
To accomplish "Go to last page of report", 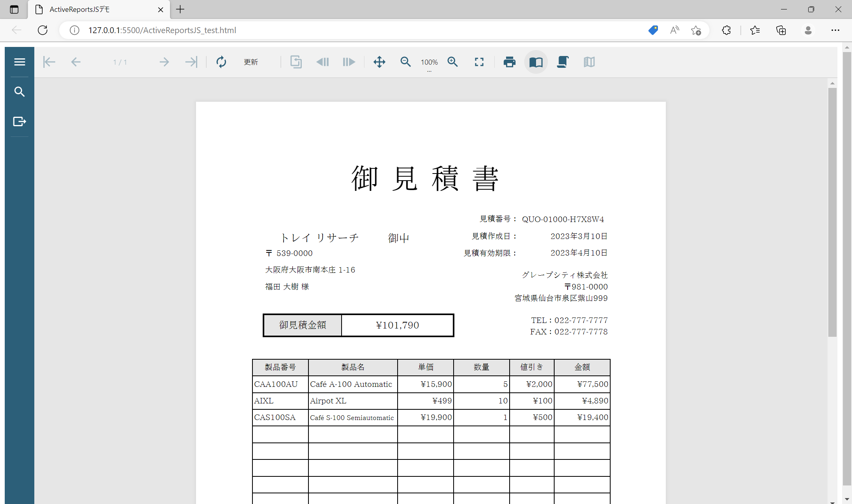I will click(x=191, y=62).
